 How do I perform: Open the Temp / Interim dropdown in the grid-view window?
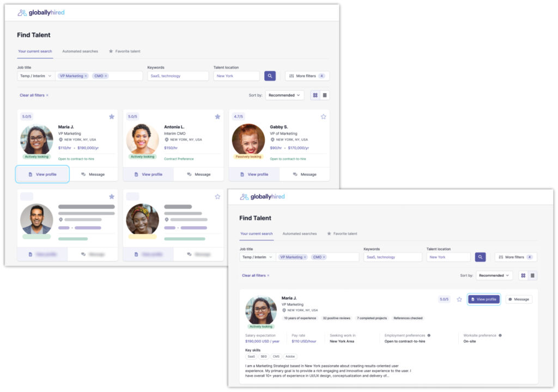[36, 76]
